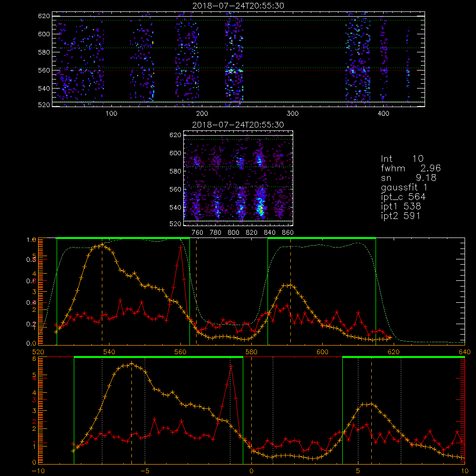The width and height of the screenshot is (476, 476).
Task: Click x-axis label -10 on bottom plot
Action: click(x=38, y=471)
